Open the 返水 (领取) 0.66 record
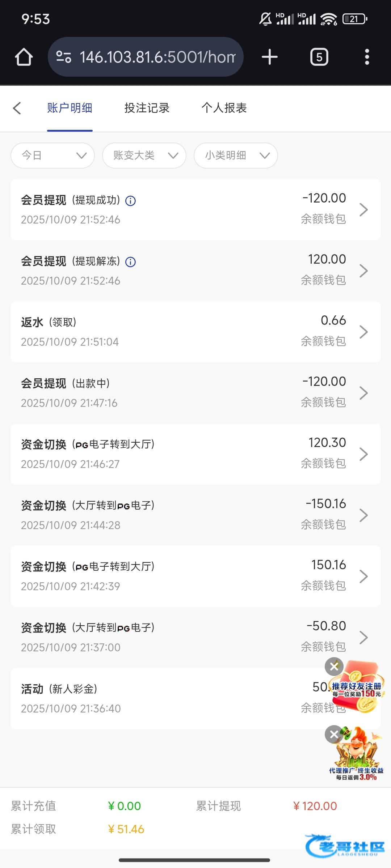This screenshot has width=391, height=868. (195, 332)
